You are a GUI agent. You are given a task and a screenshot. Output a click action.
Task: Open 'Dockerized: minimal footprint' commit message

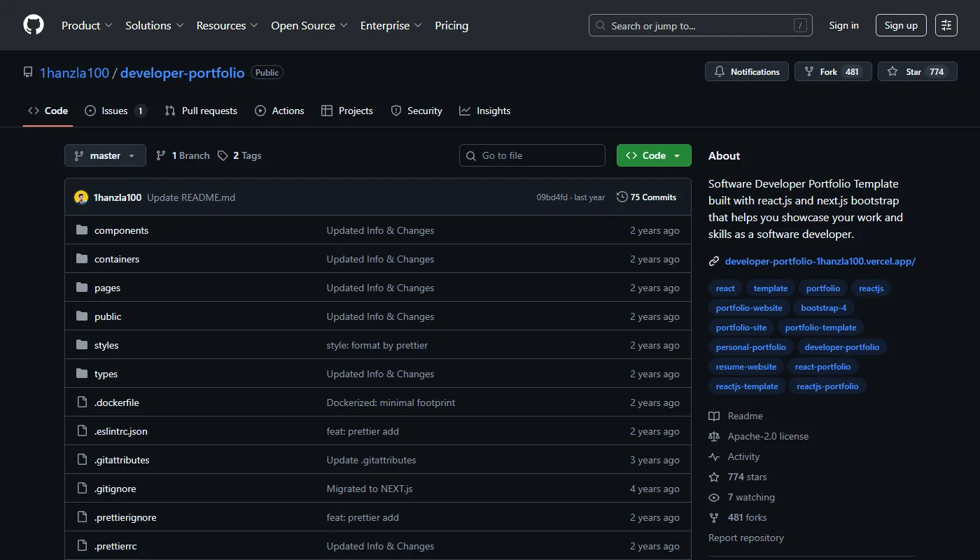391,402
